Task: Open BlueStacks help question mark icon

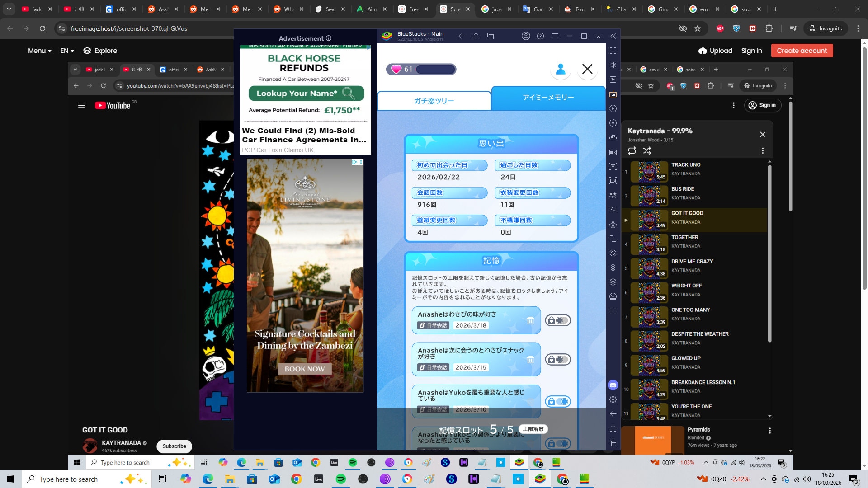Action: coord(540,36)
